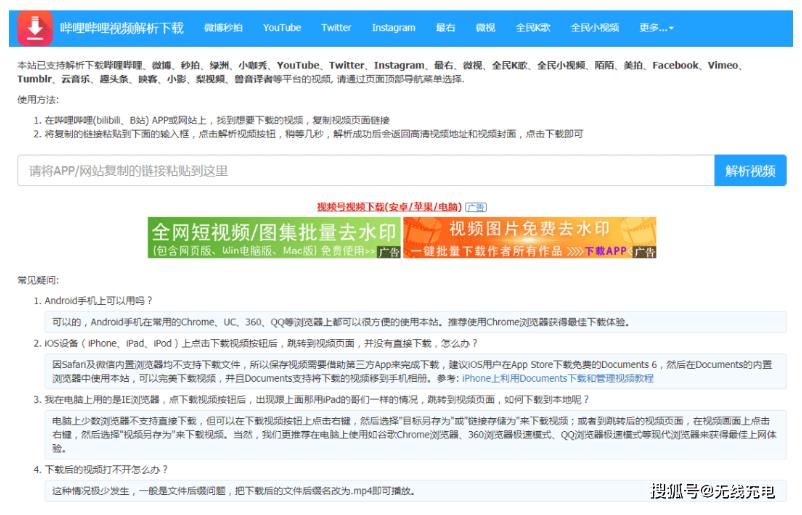Click the 解析视频 button
Viewport: 802px width, 515px height.
tap(750, 170)
